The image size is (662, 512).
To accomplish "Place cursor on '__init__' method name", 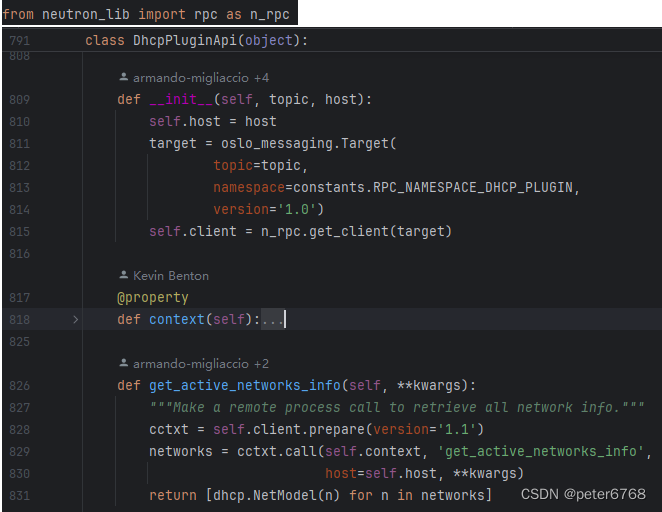I will [x=181, y=100].
